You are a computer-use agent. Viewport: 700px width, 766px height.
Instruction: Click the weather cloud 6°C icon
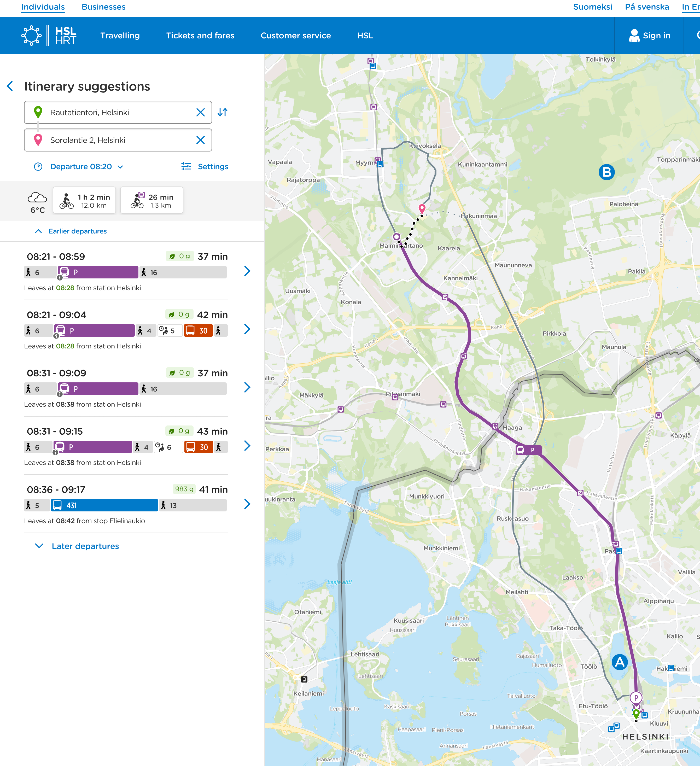coord(37,202)
